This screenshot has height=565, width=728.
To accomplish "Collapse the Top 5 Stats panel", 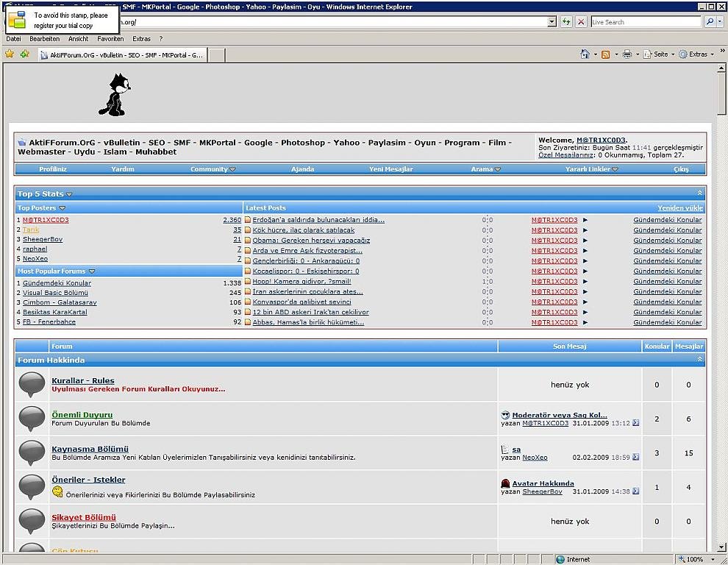I will 699,193.
